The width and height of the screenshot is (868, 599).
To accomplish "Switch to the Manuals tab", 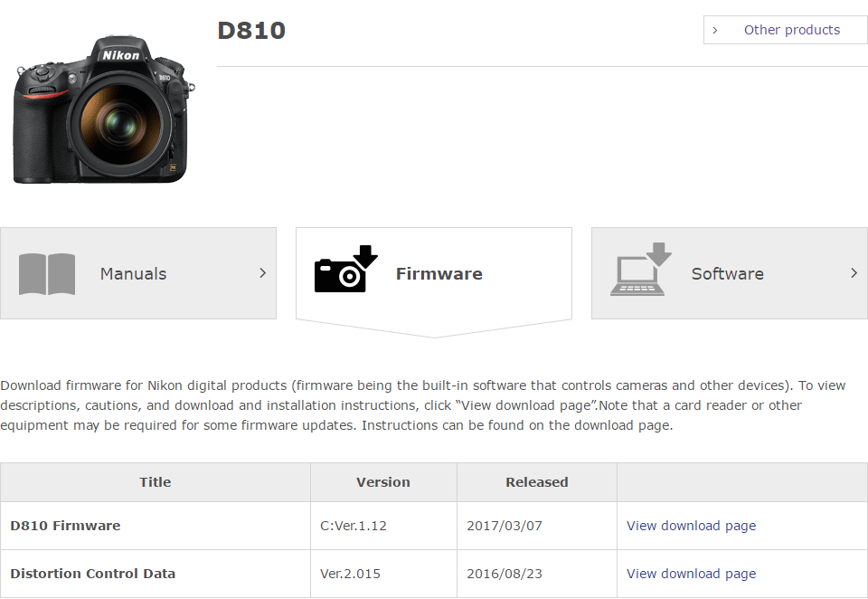I will tap(138, 273).
